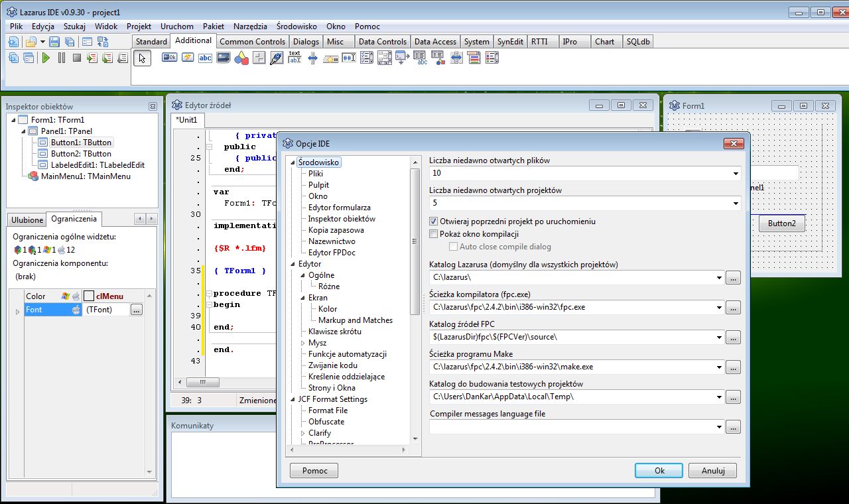The height and width of the screenshot is (504, 849).
Task: Open the Projekt menu
Action: click(139, 27)
